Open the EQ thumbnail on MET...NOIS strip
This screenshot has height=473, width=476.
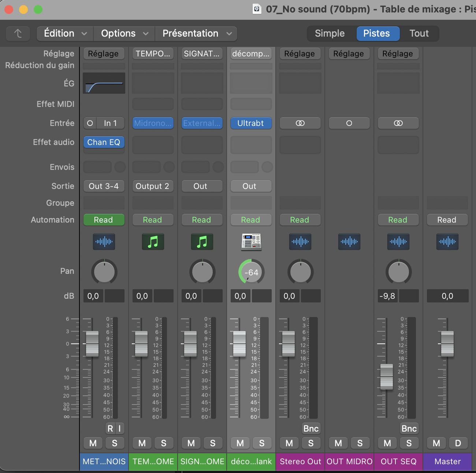104,83
